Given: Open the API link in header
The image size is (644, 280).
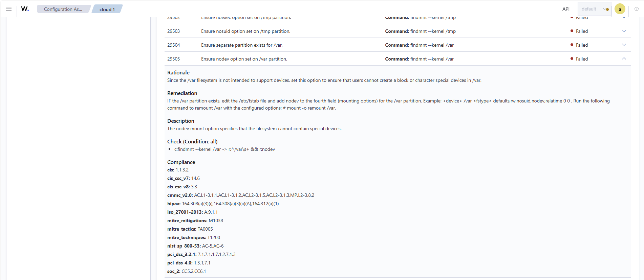Looking at the screenshot, I should pos(566,9).
